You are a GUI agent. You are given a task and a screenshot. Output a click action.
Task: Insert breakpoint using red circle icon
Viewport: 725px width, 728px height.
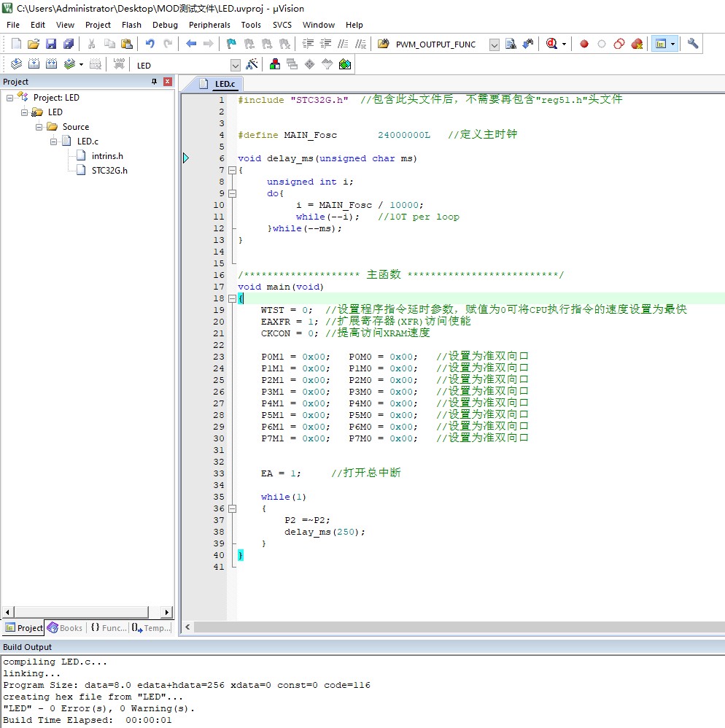pyautogui.click(x=584, y=44)
